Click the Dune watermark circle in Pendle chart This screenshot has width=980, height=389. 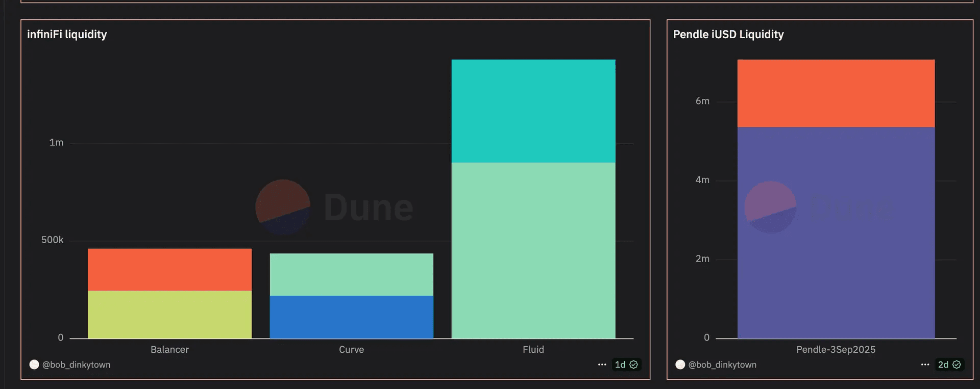tap(770, 207)
